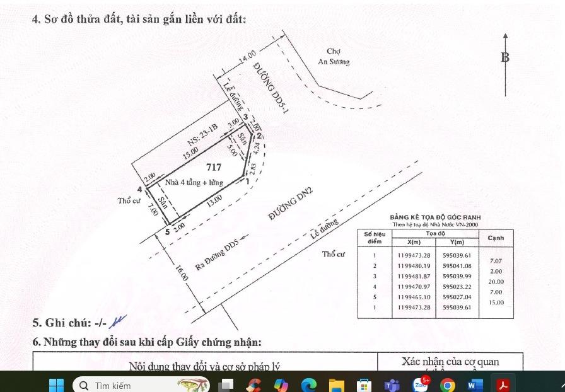Open Zalo with unread notifications badge
Screen dimensions: 565x392
420,384
